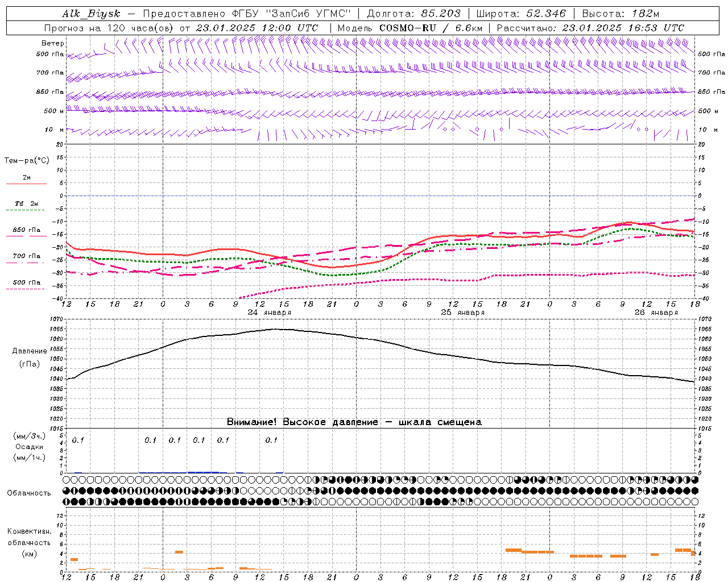The height and width of the screenshot is (582, 728).
Task: Click the 'Тем-ра(°C)' axis label
Action: [27, 161]
